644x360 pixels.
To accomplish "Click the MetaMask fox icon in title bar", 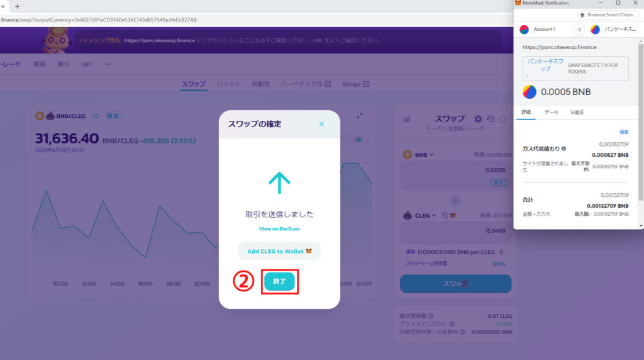I will tap(518, 3).
